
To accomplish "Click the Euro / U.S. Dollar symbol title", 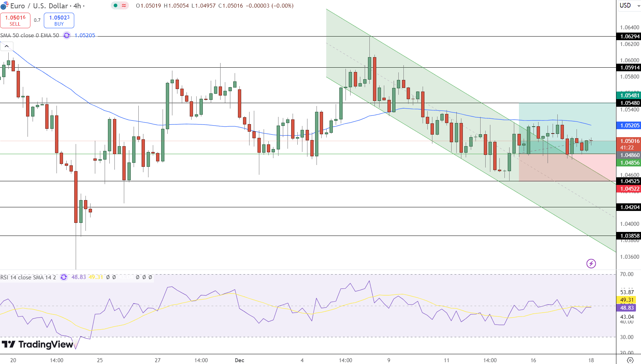I will [39, 6].
